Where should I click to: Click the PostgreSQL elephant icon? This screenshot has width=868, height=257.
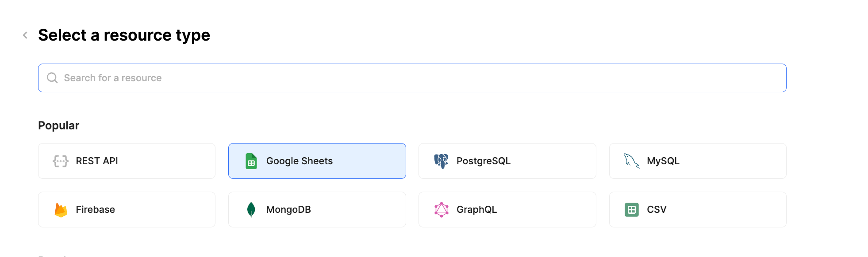[x=441, y=161]
